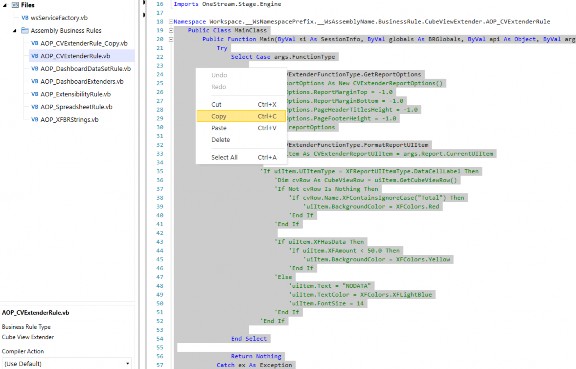Open the Compiler Action dropdown
This screenshot has width=576, height=369.
coord(66,364)
